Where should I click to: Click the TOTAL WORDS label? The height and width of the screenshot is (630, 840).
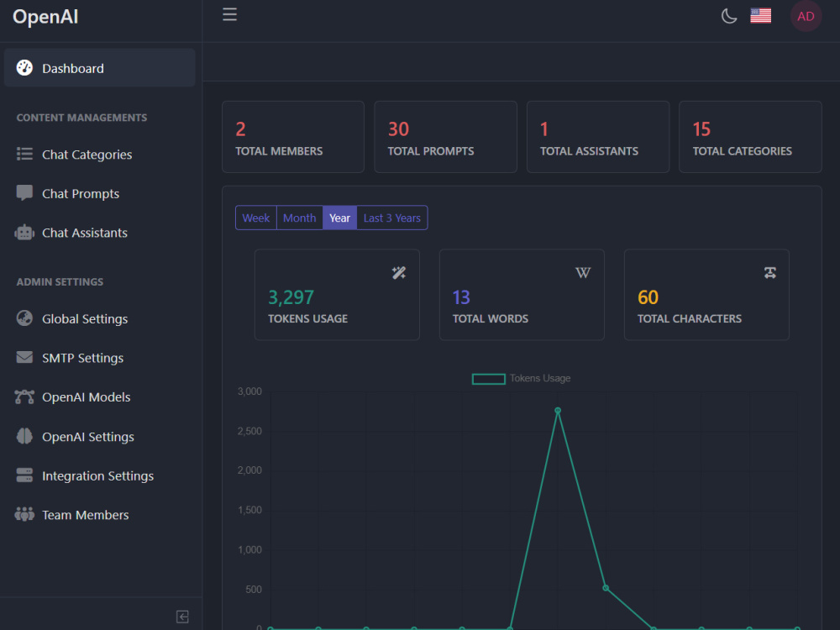491,318
